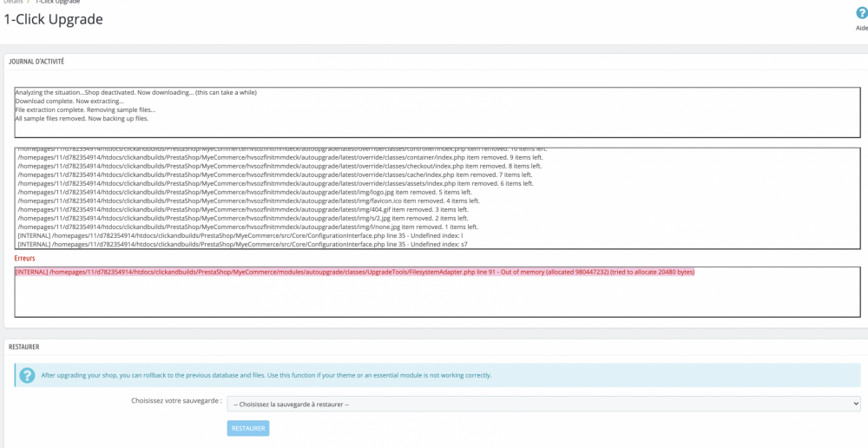Select the Out of memory error line

[x=354, y=273]
